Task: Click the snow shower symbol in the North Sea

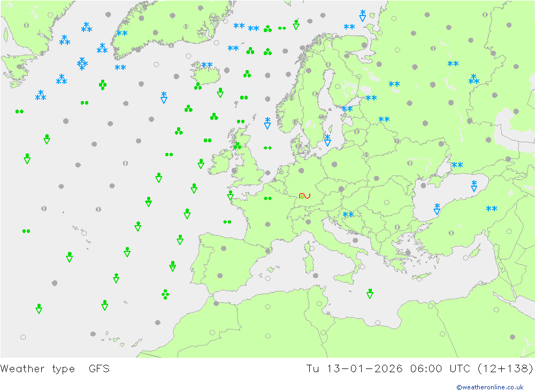Action: tap(267, 123)
